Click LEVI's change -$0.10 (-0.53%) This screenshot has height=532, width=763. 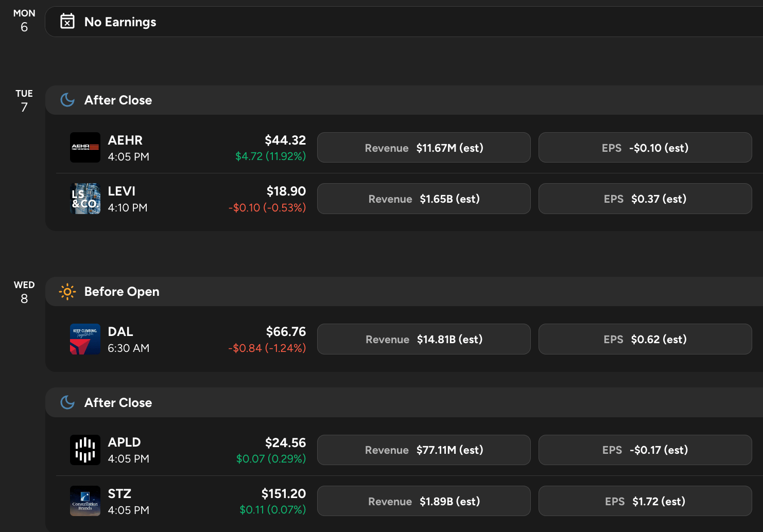pyautogui.click(x=267, y=207)
